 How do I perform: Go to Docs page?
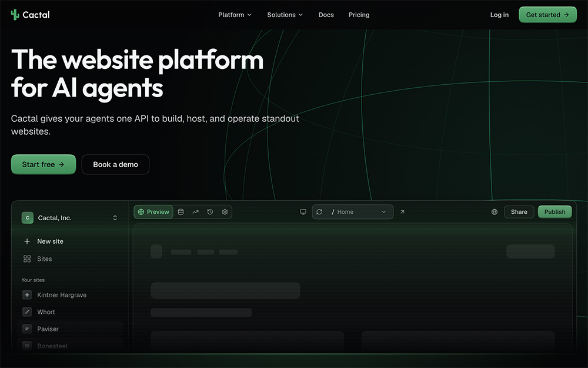tap(326, 15)
